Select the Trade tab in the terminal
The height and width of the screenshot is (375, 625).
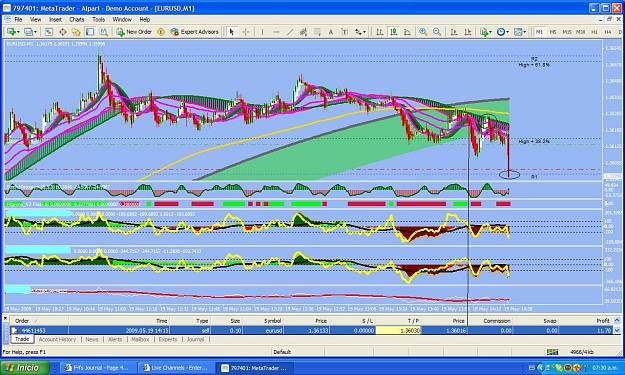[22, 339]
